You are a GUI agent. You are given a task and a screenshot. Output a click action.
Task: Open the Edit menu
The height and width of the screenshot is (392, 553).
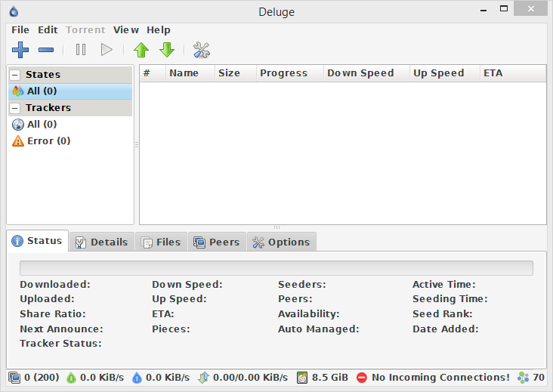[x=48, y=30]
